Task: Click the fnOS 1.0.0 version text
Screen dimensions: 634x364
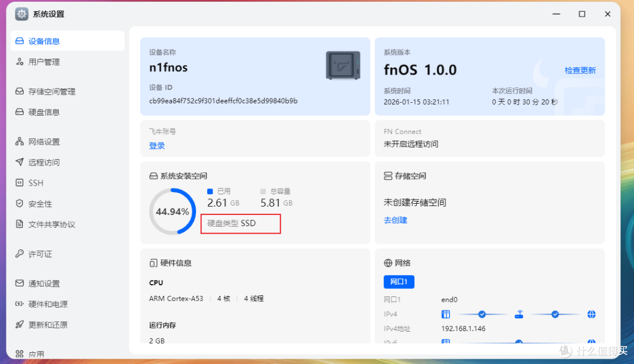Action: [420, 70]
